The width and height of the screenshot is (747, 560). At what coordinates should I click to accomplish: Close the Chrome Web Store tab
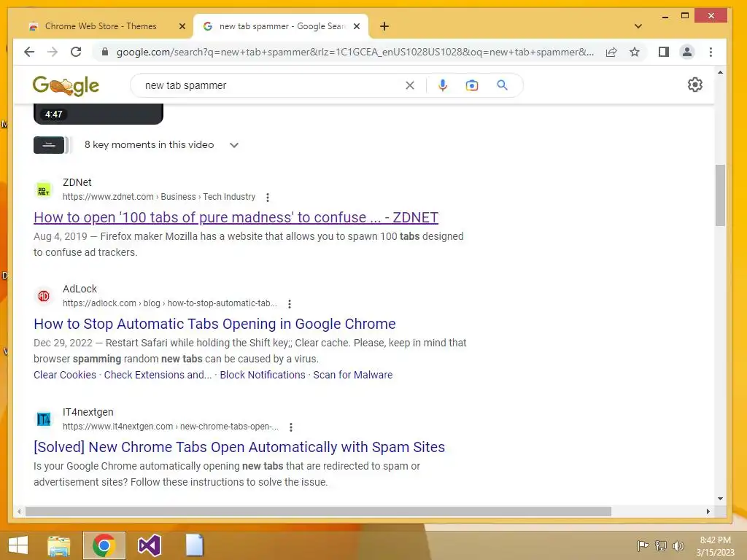click(182, 26)
